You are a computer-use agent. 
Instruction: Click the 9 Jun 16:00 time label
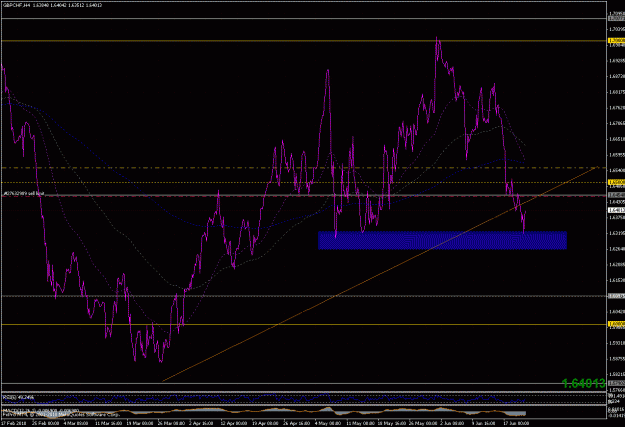pyautogui.click(x=485, y=423)
